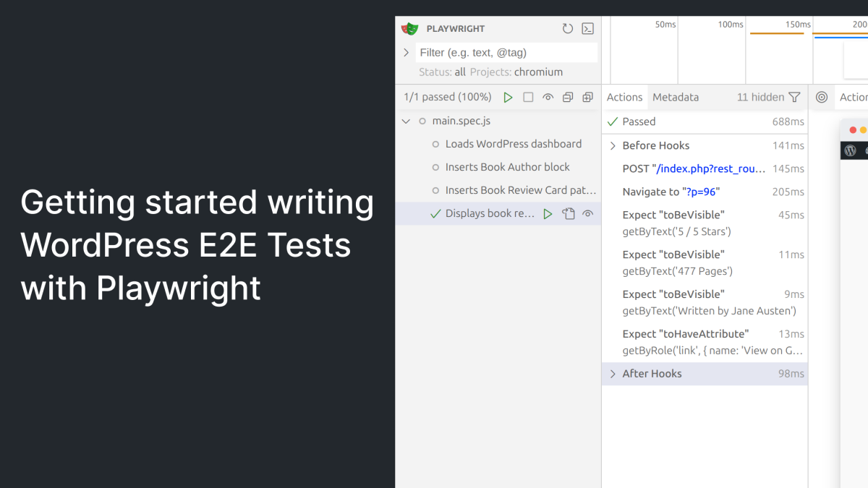
Task: Focus the Filter text input field
Action: (x=506, y=52)
